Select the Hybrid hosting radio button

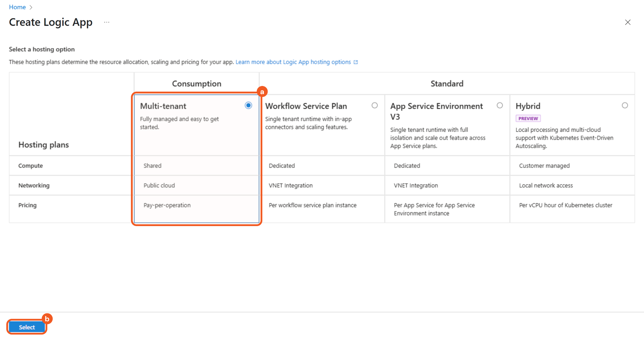point(625,105)
